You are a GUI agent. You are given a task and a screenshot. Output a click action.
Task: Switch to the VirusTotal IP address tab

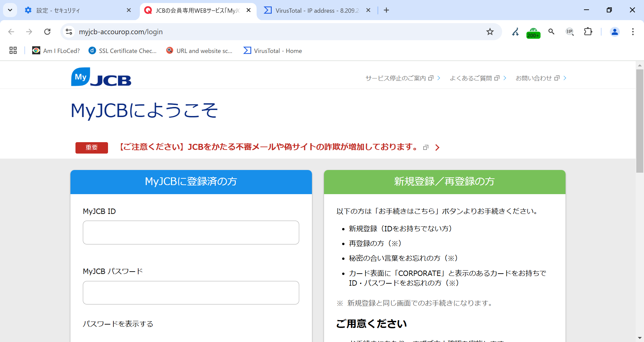coord(317,10)
